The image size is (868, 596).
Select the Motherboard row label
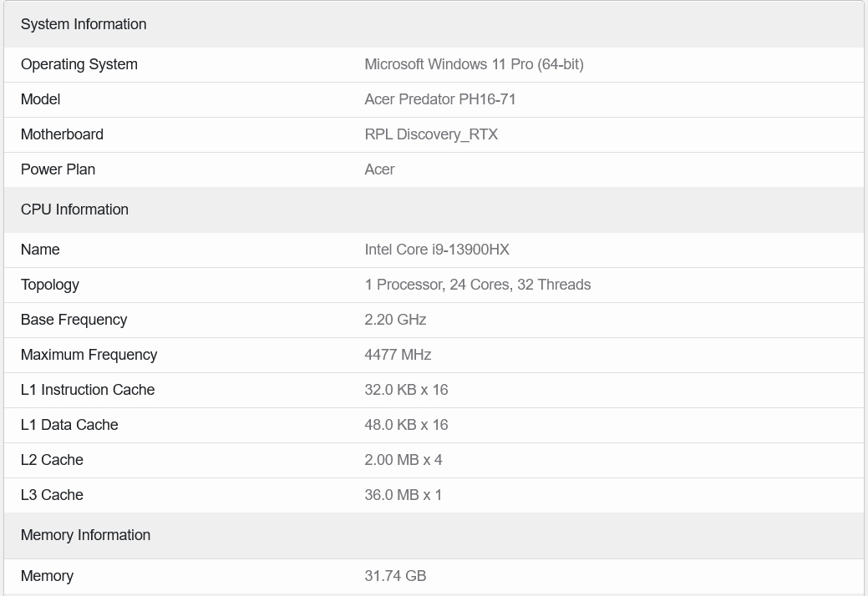[x=62, y=134]
